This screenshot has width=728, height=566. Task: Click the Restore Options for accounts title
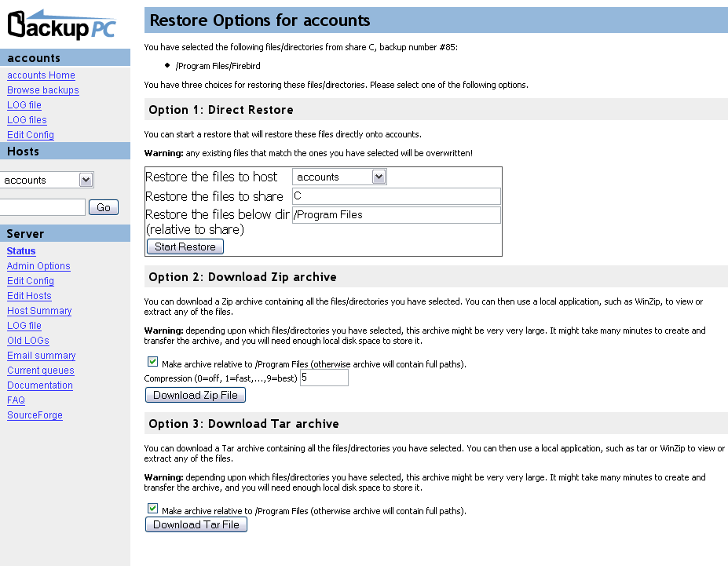click(x=260, y=20)
